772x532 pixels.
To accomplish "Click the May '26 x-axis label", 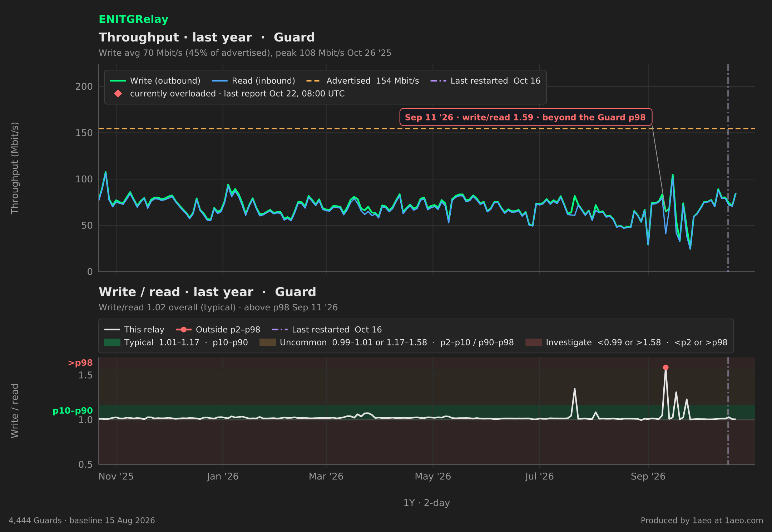I will point(433,477).
